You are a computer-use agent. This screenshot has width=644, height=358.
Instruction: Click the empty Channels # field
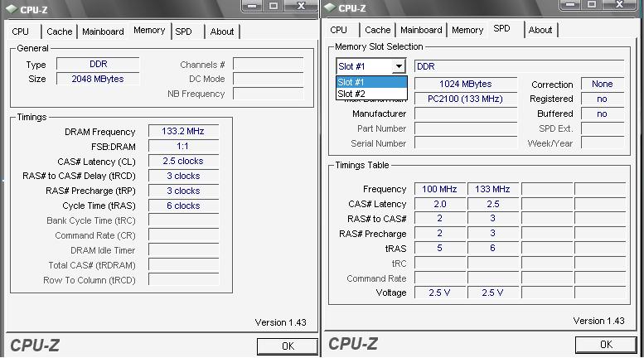click(269, 64)
